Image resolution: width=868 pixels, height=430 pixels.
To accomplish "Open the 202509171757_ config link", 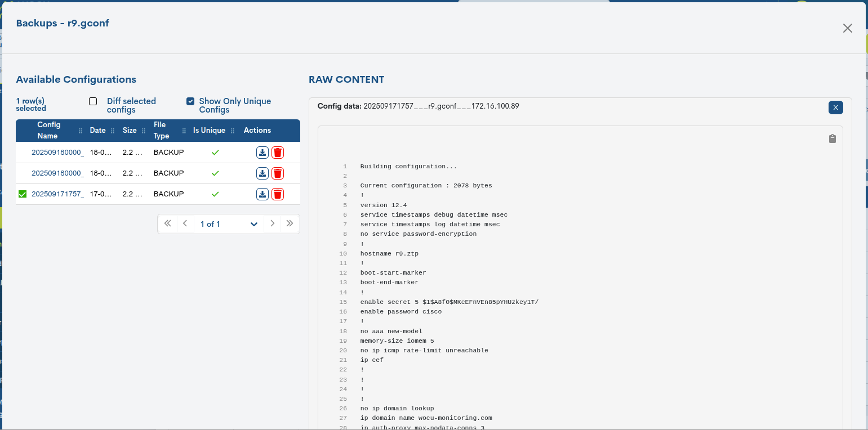I will point(57,194).
